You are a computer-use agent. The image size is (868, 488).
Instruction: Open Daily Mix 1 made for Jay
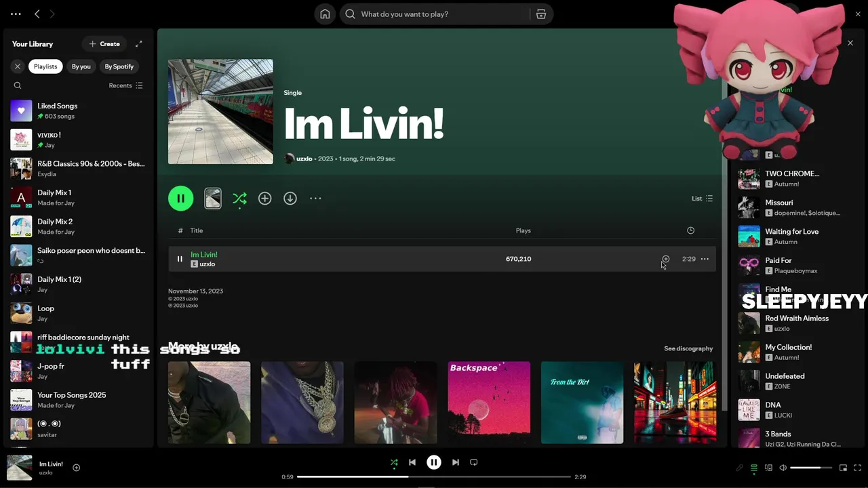coord(79,197)
